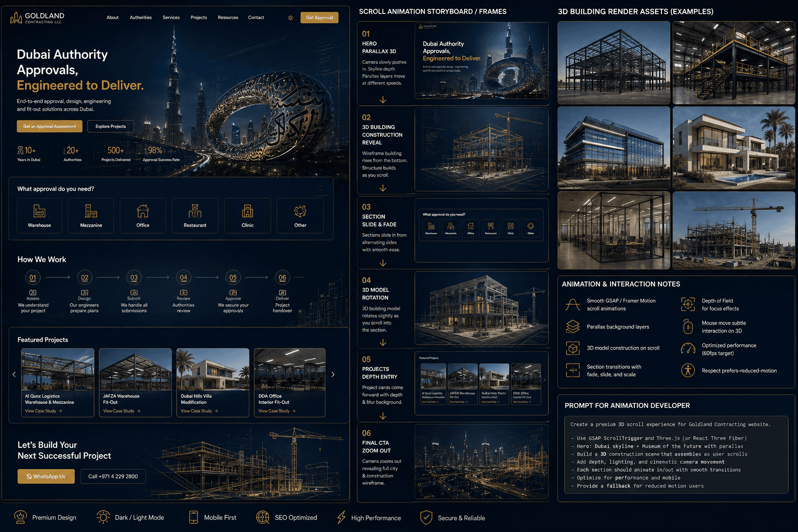Open the Contact nav link
798x532 pixels.
[256, 18]
